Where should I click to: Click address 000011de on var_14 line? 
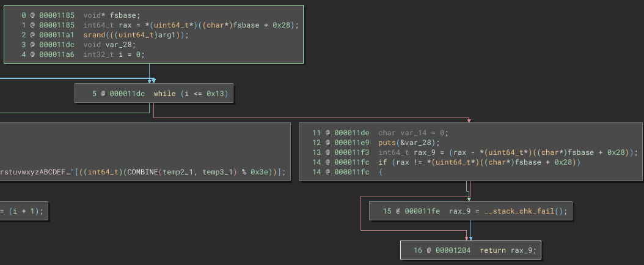pos(352,133)
